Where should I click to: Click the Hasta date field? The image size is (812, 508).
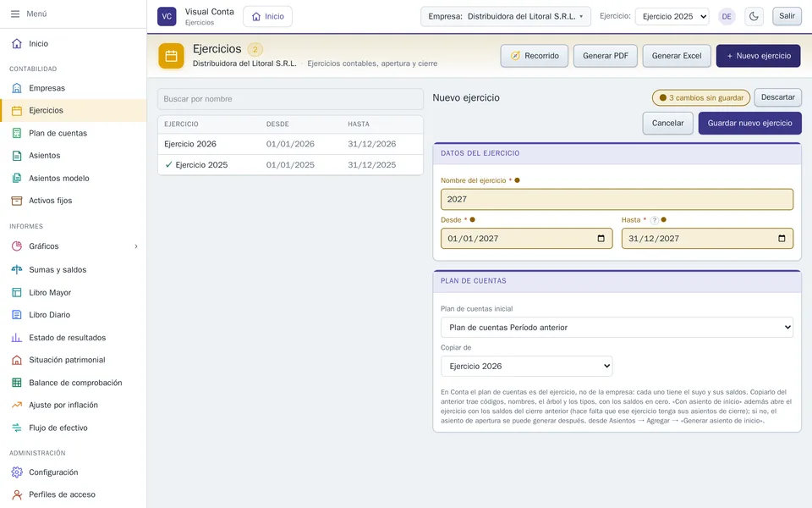point(707,239)
